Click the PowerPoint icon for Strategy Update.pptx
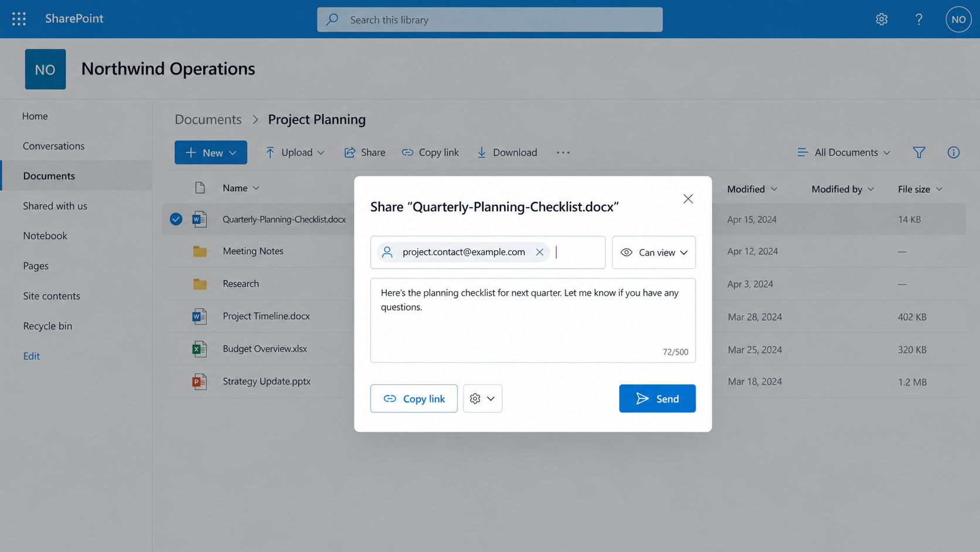The image size is (980, 552). coord(199,381)
